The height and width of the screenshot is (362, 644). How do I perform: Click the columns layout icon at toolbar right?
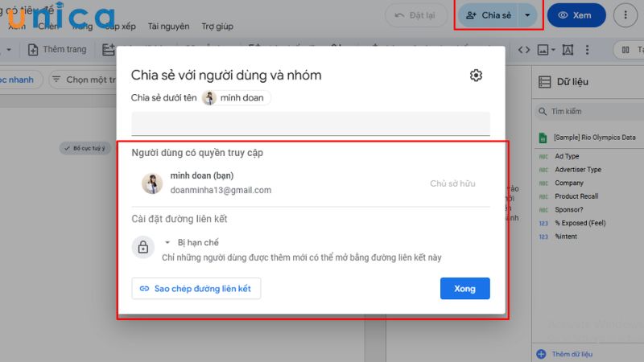coord(625,50)
